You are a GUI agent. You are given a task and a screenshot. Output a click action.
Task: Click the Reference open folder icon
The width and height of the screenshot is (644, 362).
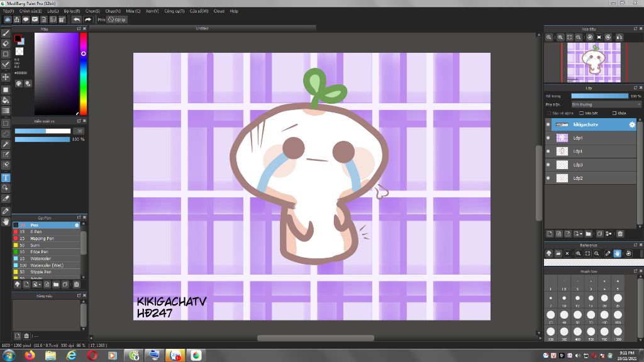click(558, 254)
